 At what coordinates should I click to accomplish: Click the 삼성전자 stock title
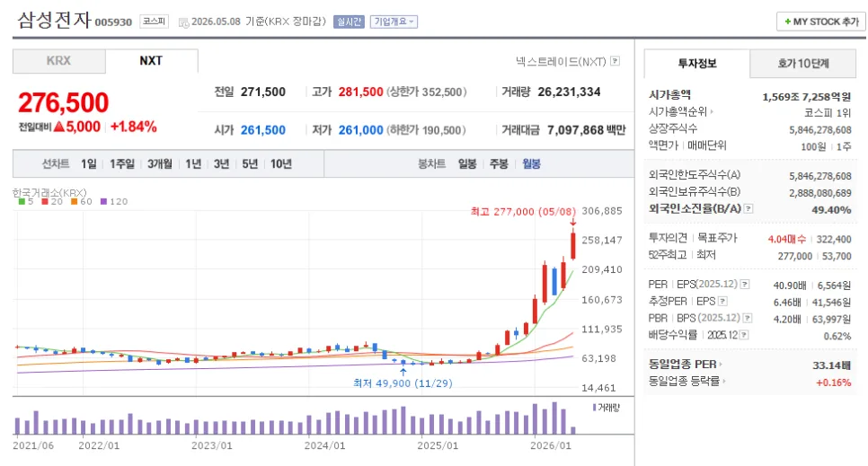(54, 21)
